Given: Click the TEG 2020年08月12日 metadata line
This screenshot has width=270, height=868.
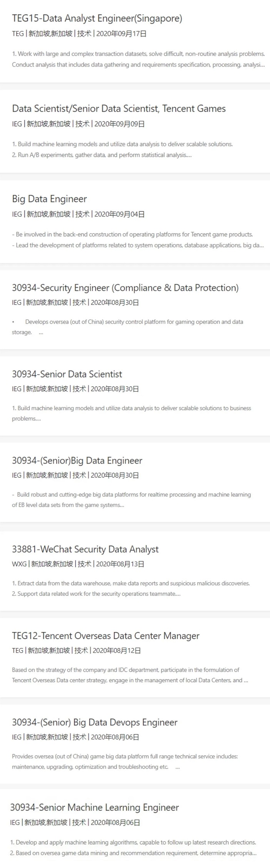Looking at the screenshot, I should [77, 650].
